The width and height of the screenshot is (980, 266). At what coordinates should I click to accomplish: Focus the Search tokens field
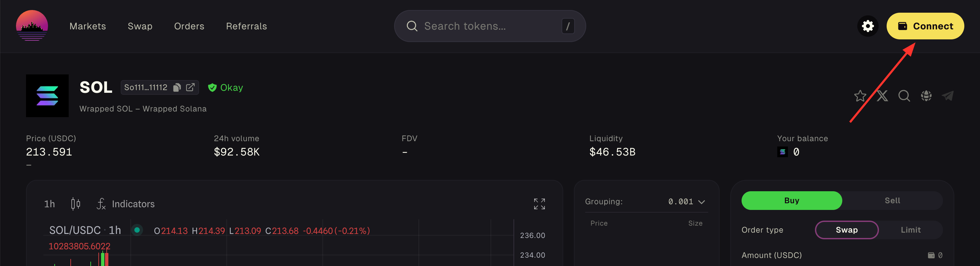coord(490,26)
